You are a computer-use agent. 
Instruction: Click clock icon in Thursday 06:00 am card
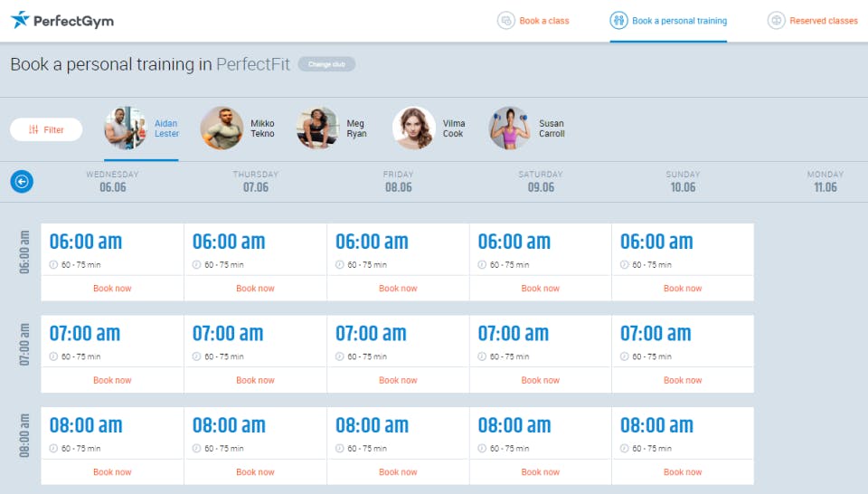coord(196,265)
